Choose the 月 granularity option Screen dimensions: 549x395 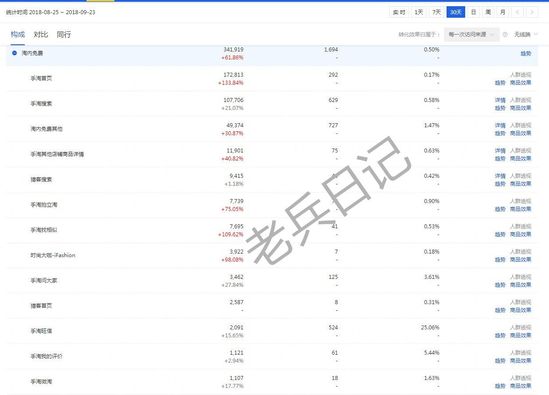(x=502, y=12)
